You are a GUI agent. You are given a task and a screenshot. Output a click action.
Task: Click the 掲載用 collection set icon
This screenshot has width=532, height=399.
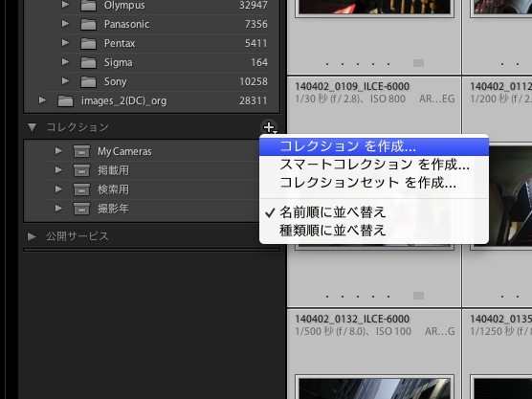tap(81, 170)
